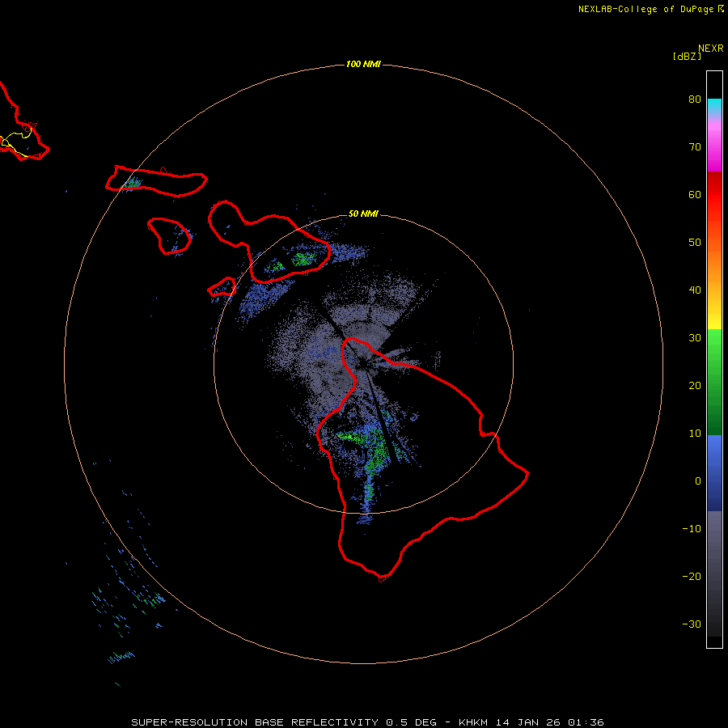Pick the magenta segment of the color bar
The width and height of the screenshot is (728, 728).
click(714, 160)
